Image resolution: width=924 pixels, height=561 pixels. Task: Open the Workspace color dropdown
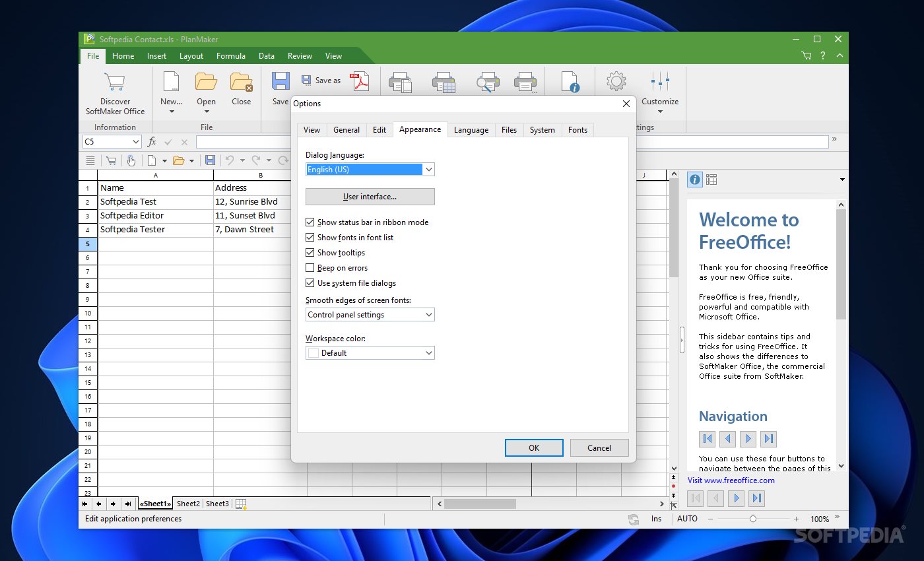click(x=370, y=353)
